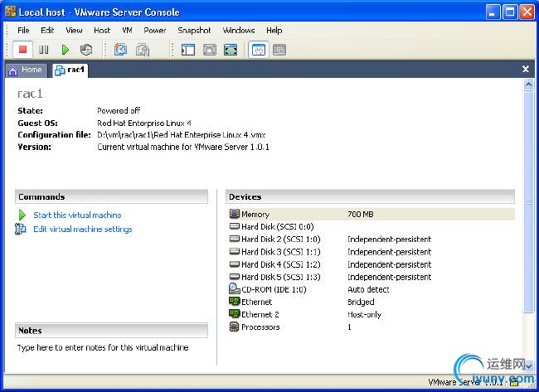
Task: Click the rac1 tab virtual machine icon
Action: [60, 70]
